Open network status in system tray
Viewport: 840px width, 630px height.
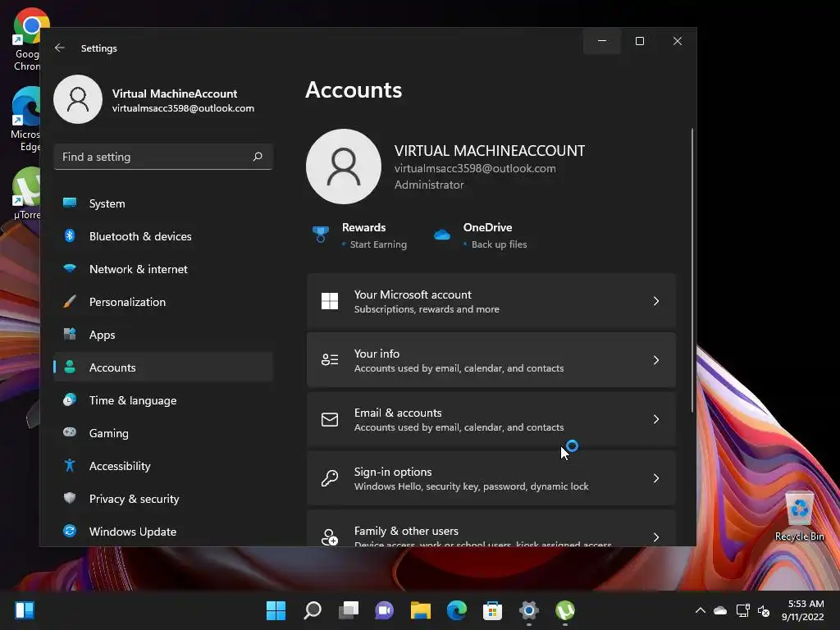tap(742, 610)
